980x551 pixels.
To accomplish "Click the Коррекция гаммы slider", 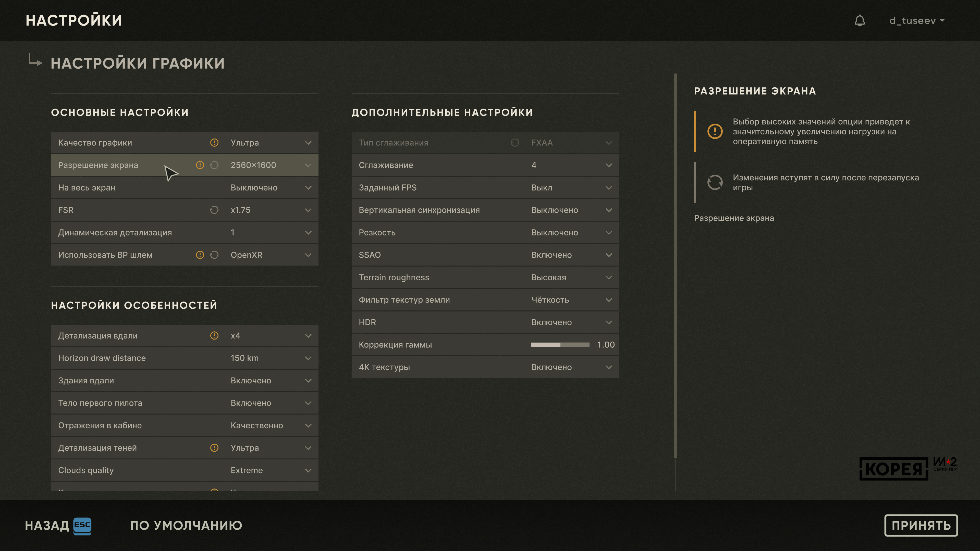I will coord(560,345).
